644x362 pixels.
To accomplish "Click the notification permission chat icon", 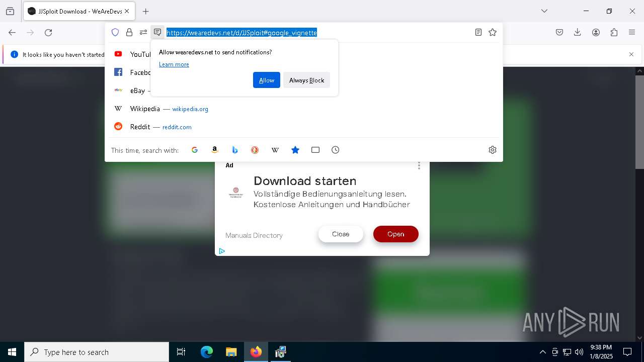I will click(157, 32).
